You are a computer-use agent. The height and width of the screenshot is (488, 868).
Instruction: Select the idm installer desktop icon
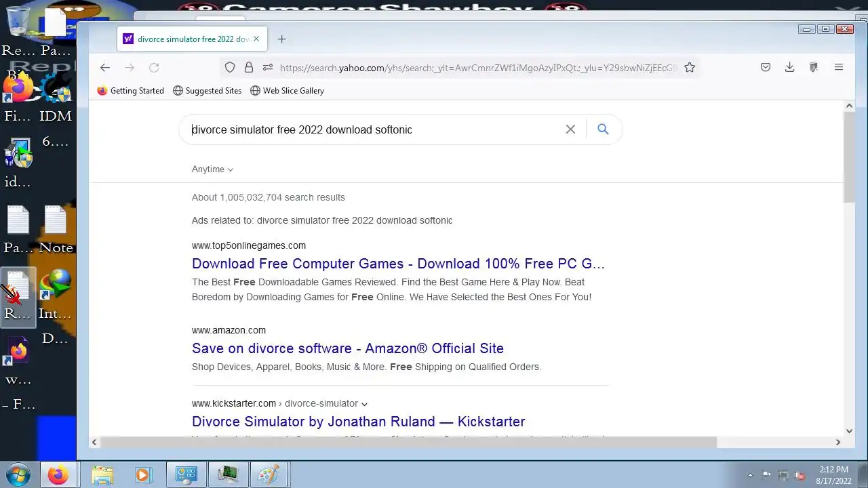18,163
